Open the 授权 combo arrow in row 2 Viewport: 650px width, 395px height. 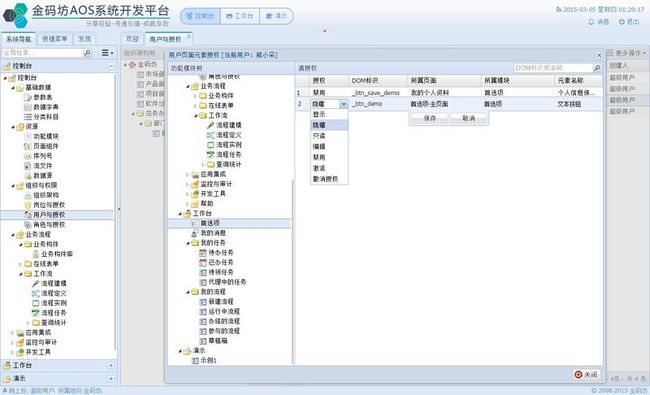coord(344,104)
